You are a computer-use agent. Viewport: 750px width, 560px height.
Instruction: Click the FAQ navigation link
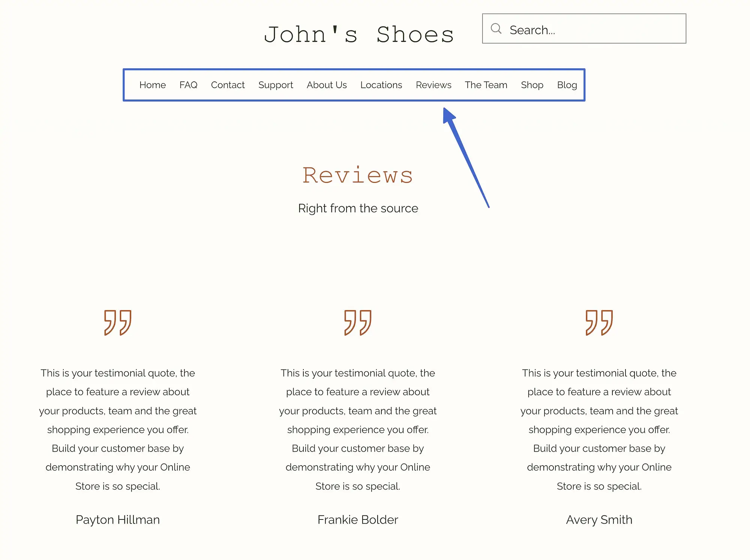(x=188, y=84)
